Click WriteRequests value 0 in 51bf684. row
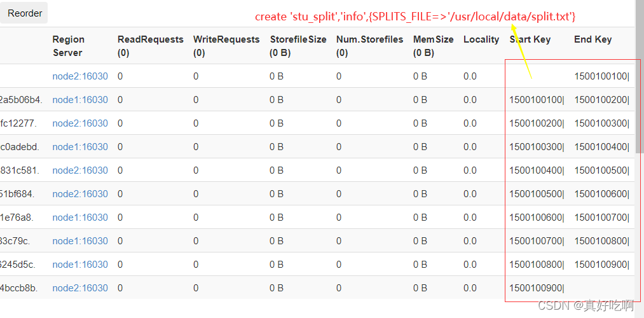644x318 pixels. (196, 193)
